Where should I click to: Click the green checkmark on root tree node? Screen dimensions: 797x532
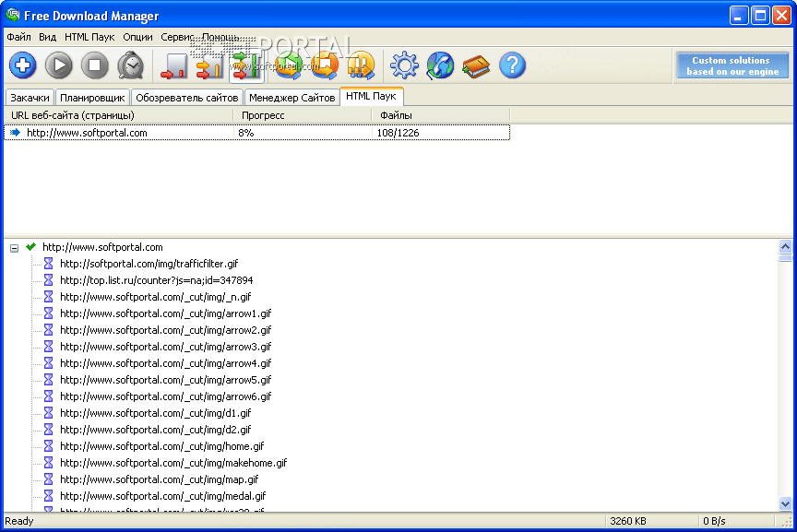click(x=31, y=247)
